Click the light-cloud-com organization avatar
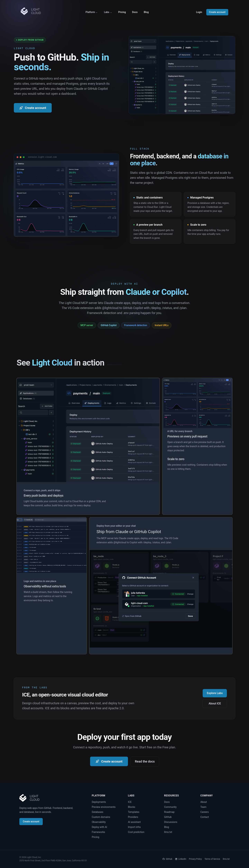 (127, 604)
